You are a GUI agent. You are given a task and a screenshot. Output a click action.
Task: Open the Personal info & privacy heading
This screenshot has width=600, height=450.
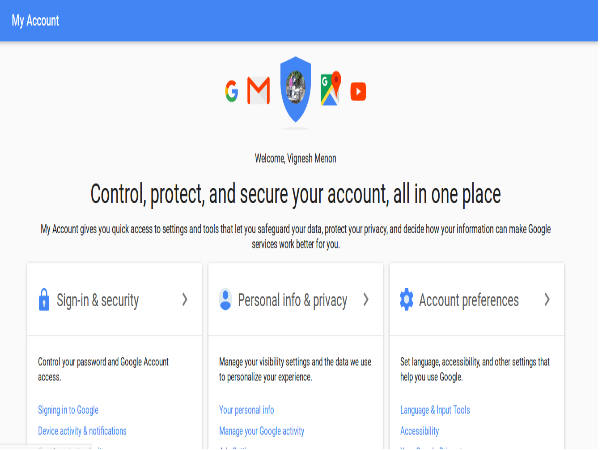point(292,300)
